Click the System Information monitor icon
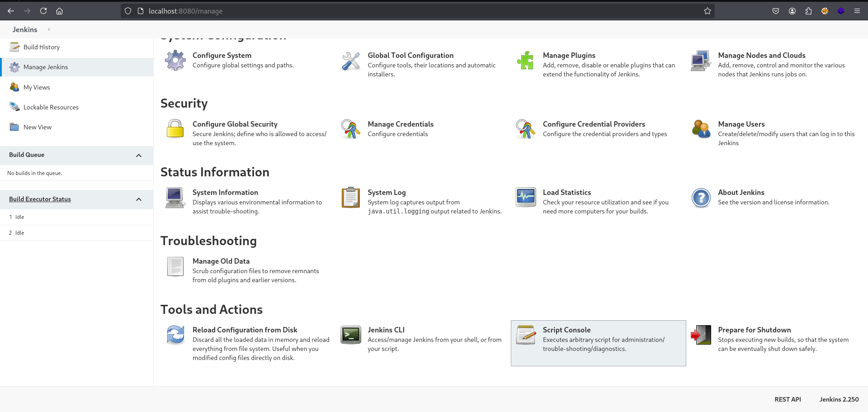Screen dimensions: 868x412 click(x=175, y=198)
